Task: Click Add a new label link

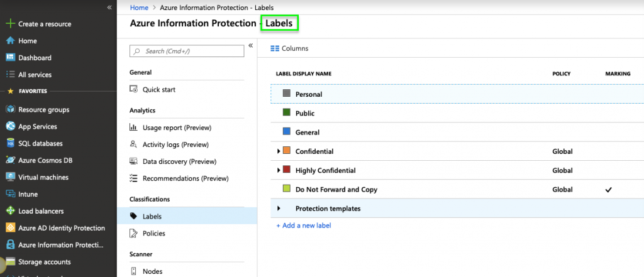Action: (x=304, y=225)
